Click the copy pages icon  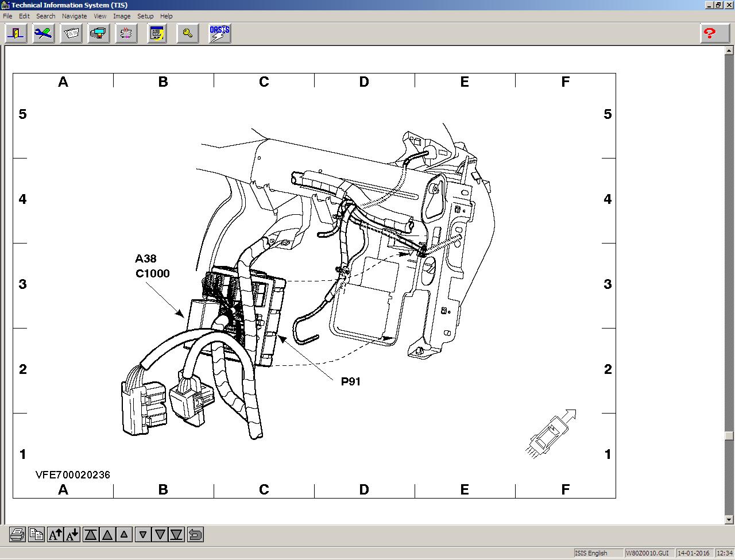pyautogui.click(x=36, y=535)
